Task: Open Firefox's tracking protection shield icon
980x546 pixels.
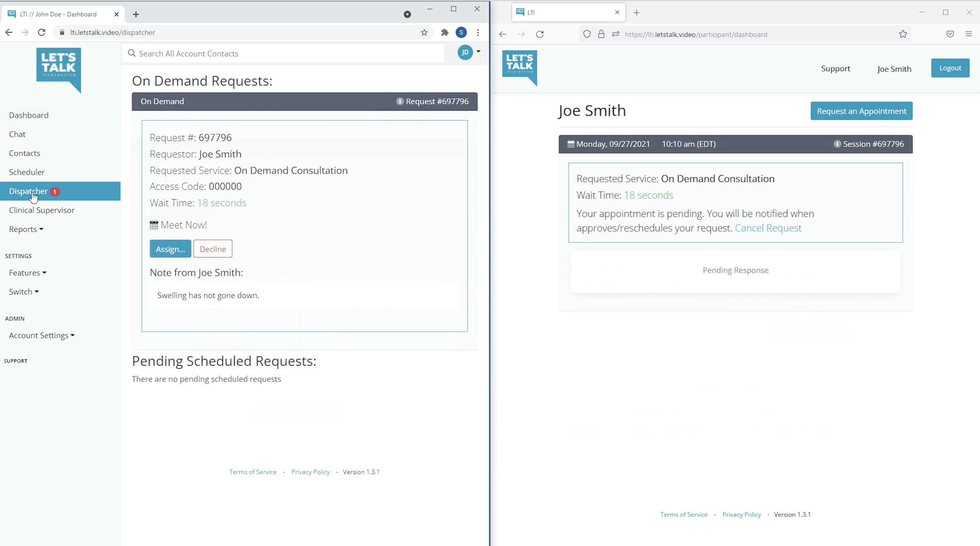Action: [x=587, y=34]
